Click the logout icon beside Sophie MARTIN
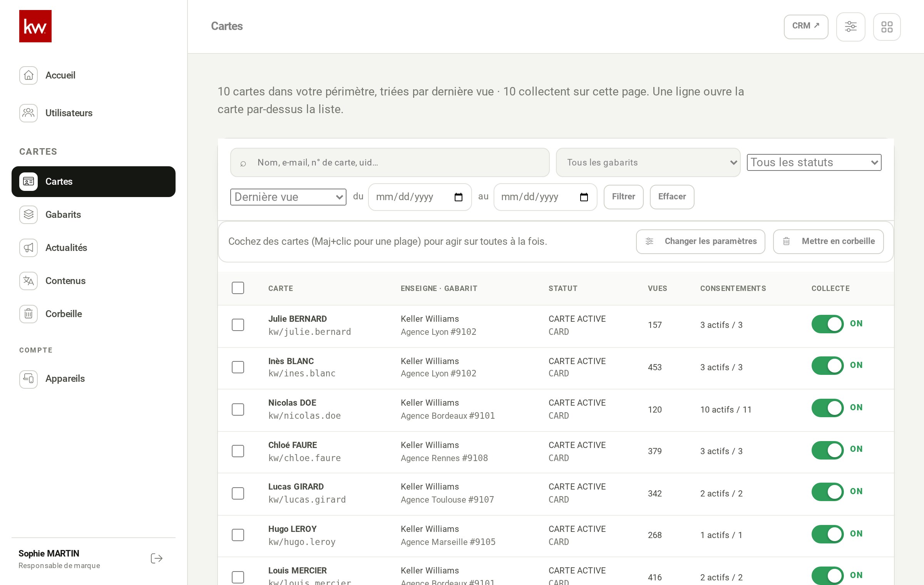Screen dimensions: 924x585 pyautogui.click(x=157, y=558)
